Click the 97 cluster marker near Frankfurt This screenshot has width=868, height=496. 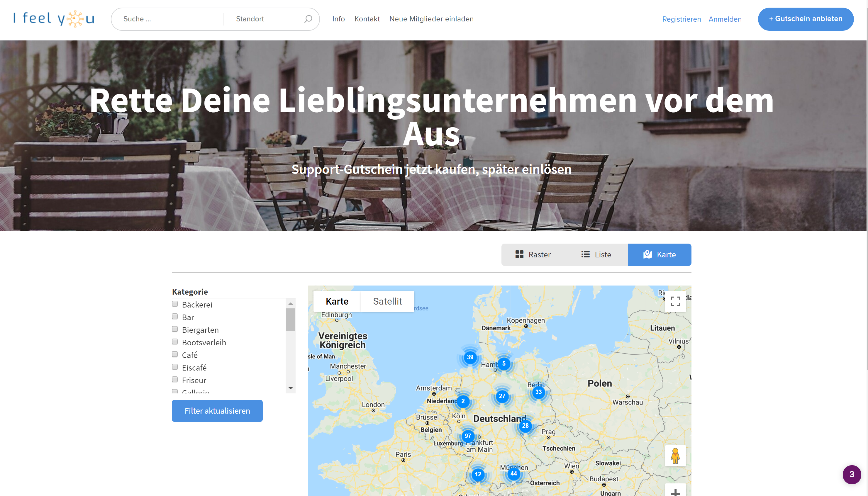point(468,436)
